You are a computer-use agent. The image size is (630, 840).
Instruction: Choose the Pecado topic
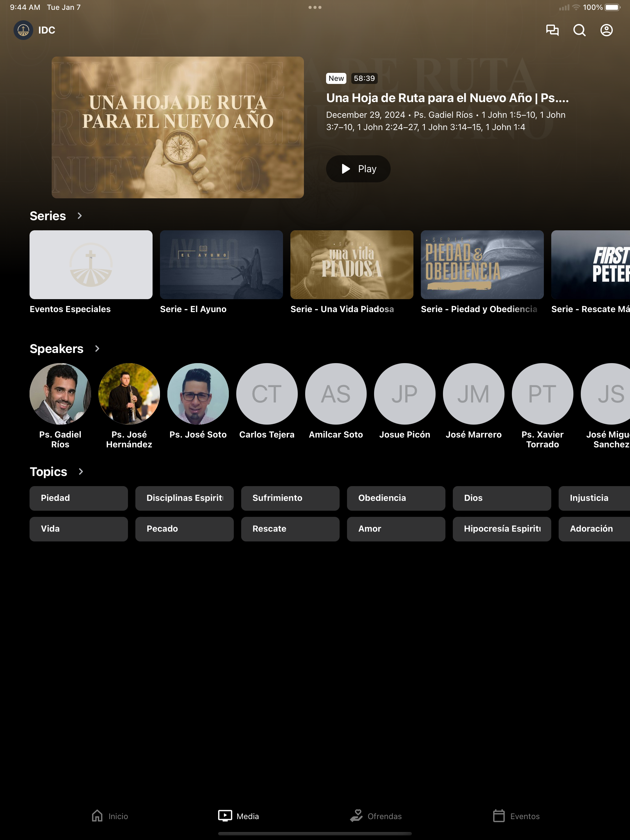[184, 529]
